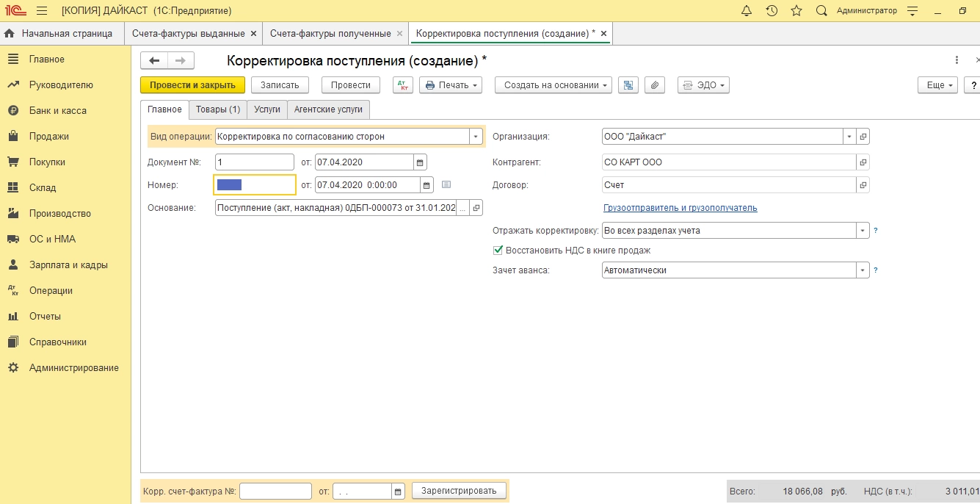Open document date calendar picker
Screen dimensions: 980x504
coord(420,162)
